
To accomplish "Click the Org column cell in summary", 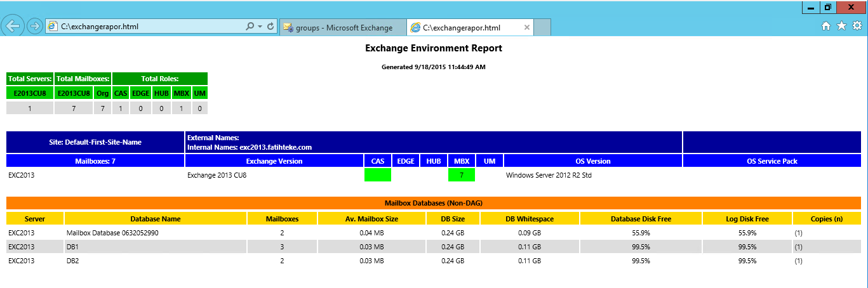I will [x=103, y=93].
